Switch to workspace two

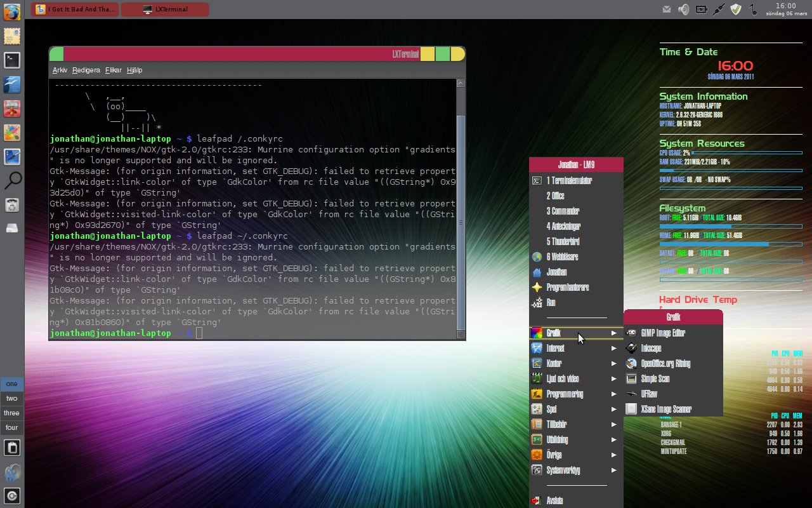coord(11,398)
